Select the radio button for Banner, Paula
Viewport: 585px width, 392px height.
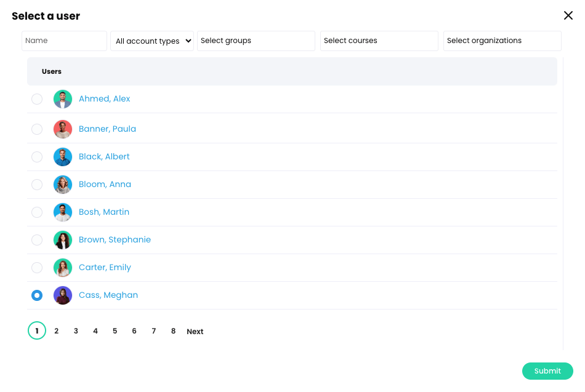pyautogui.click(x=37, y=129)
